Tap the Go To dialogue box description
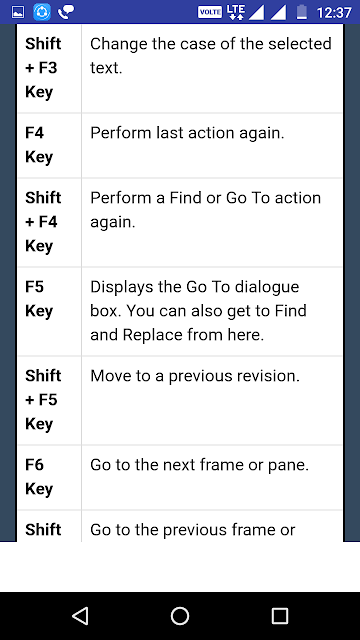The height and width of the screenshot is (640, 360). coord(198,311)
